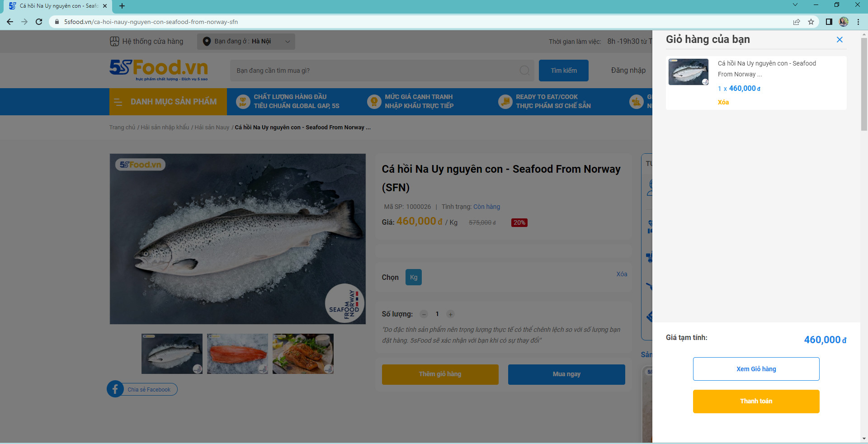Screen dimensions: 868x444
Task: Close the cart panel with X icon
Action: pos(840,40)
